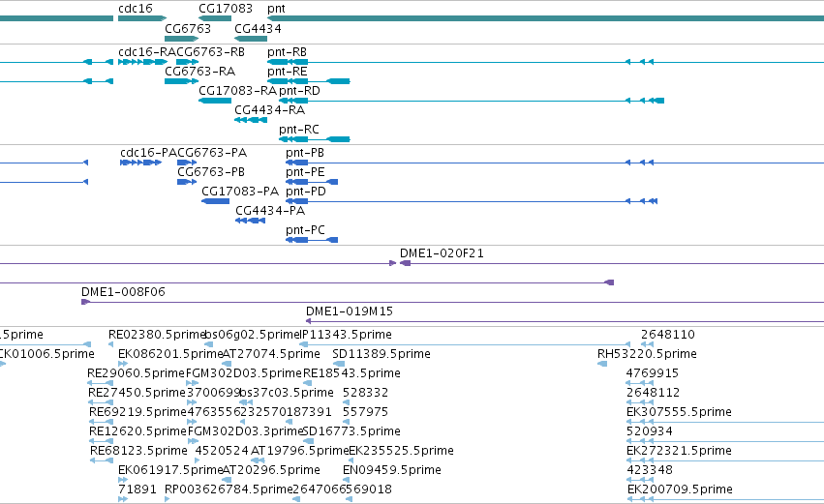Screen dimensions: 824x504
Task: Select EST RE29060.5prime
Action: pos(137,373)
